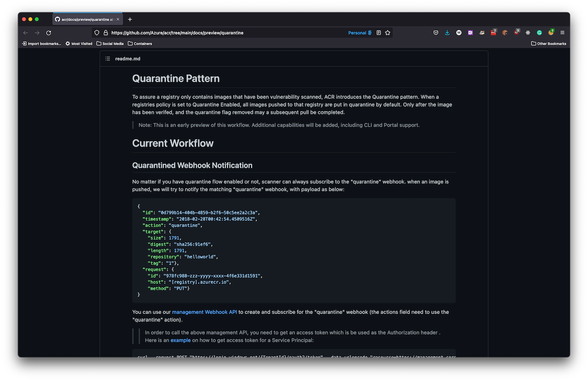The height and width of the screenshot is (381, 588).
Task: Open the Other Bookmarks folder
Action: (x=548, y=44)
